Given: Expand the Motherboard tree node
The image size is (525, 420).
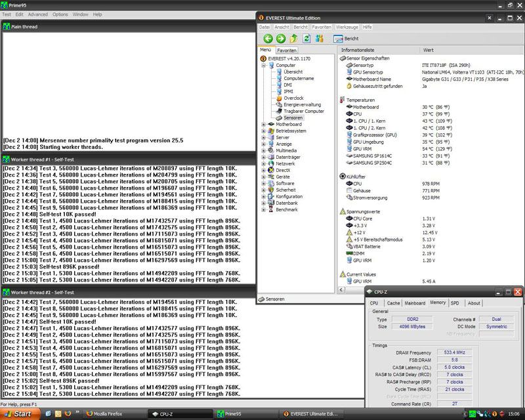Looking at the screenshot, I should [x=264, y=124].
